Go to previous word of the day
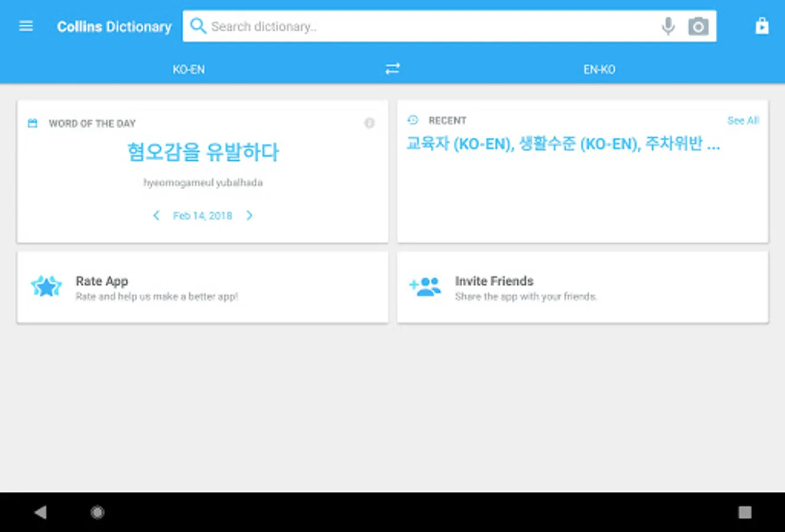The height and width of the screenshot is (532, 785). 156,215
